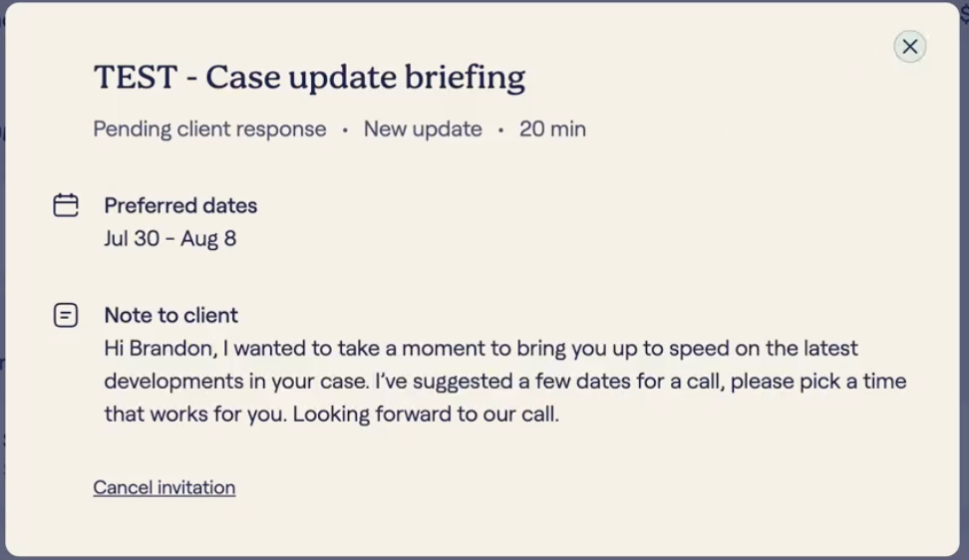Click the "Preferred dates" heading
This screenshot has height=560, width=969.
[180, 206]
